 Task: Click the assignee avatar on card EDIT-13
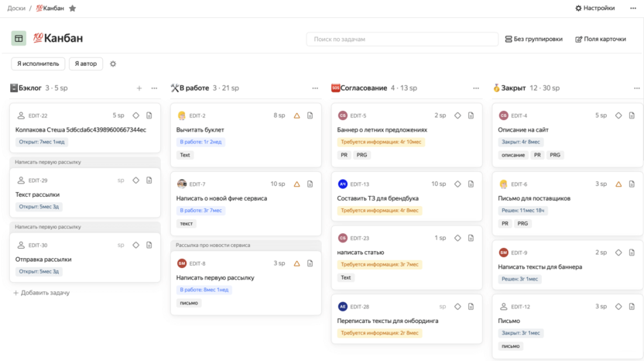(x=343, y=184)
